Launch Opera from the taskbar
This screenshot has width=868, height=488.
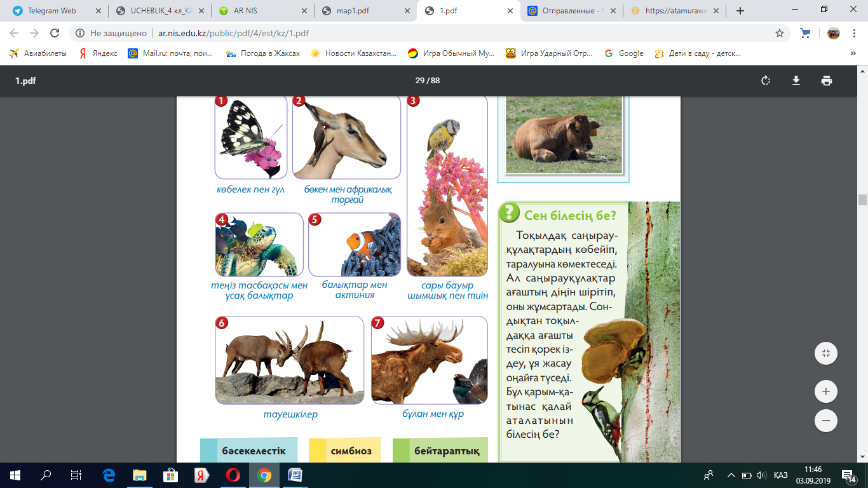tap(233, 475)
